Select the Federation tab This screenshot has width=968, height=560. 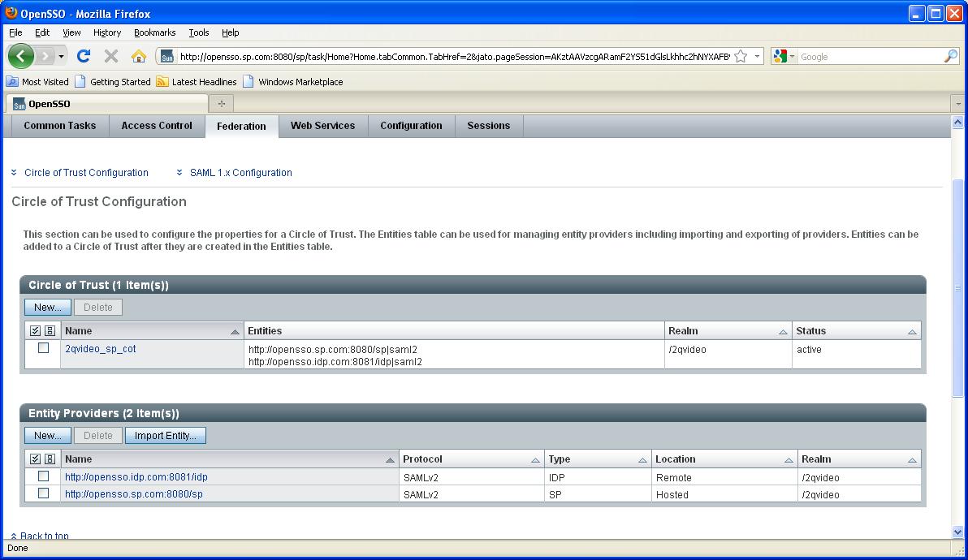(x=241, y=127)
